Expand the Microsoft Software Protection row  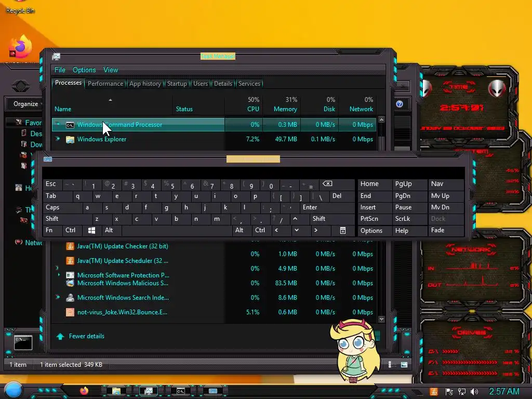coord(58,274)
